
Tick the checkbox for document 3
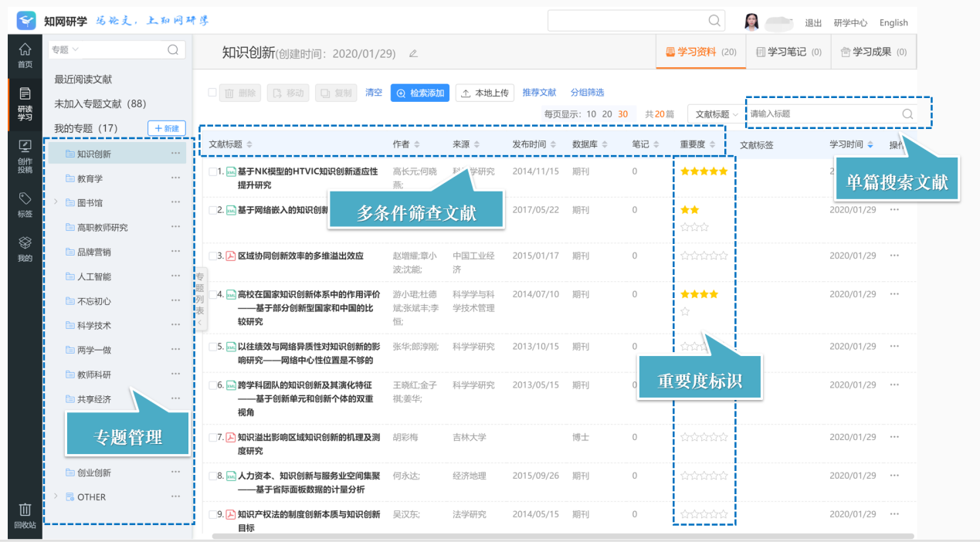click(213, 256)
